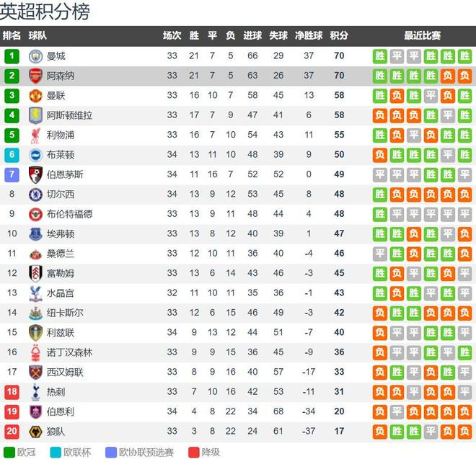Click the red 降级 legend swatch
Image resolution: width=476 pixels, height=459 pixels.
[x=193, y=452]
